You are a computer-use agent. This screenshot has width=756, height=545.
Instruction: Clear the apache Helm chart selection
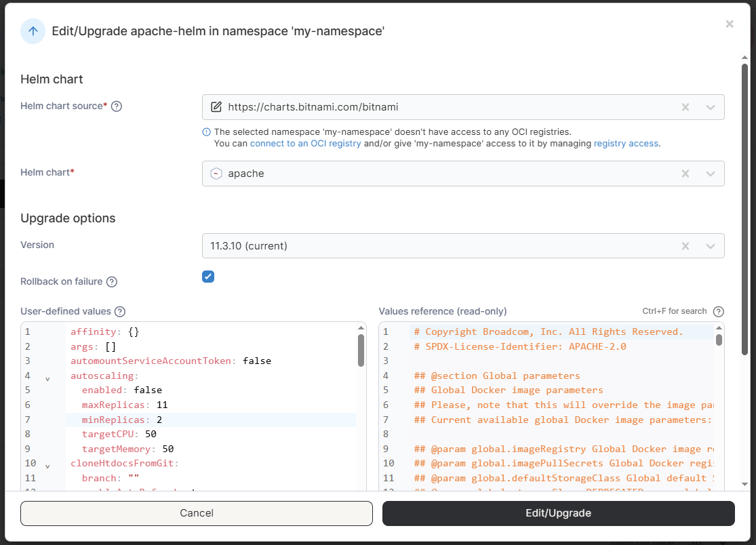685,174
